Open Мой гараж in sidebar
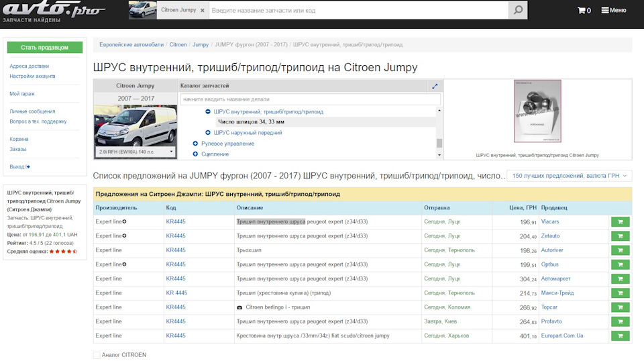The image size is (644, 361). click(22, 94)
